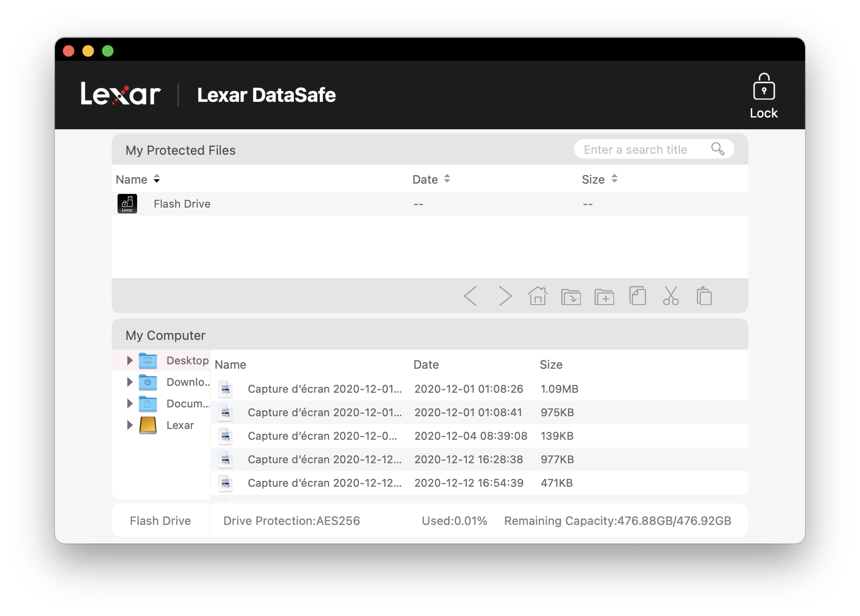Click the Home icon in toolbar
Image resolution: width=860 pixels, height=616 pixels.
click(x=538, y=296)
